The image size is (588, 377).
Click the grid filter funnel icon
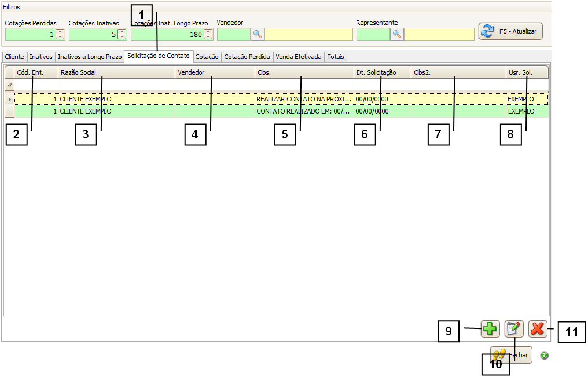[9, 85]
